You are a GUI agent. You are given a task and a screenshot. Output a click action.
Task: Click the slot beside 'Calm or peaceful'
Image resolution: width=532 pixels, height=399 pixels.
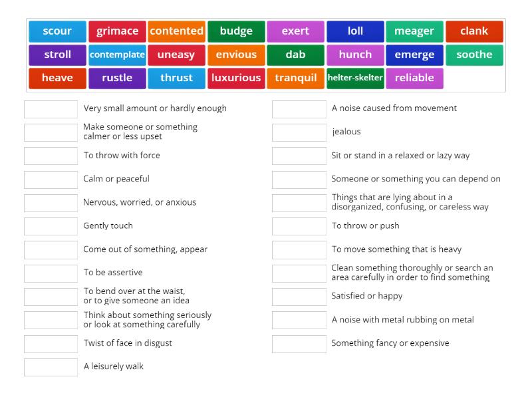coord(51,179)
